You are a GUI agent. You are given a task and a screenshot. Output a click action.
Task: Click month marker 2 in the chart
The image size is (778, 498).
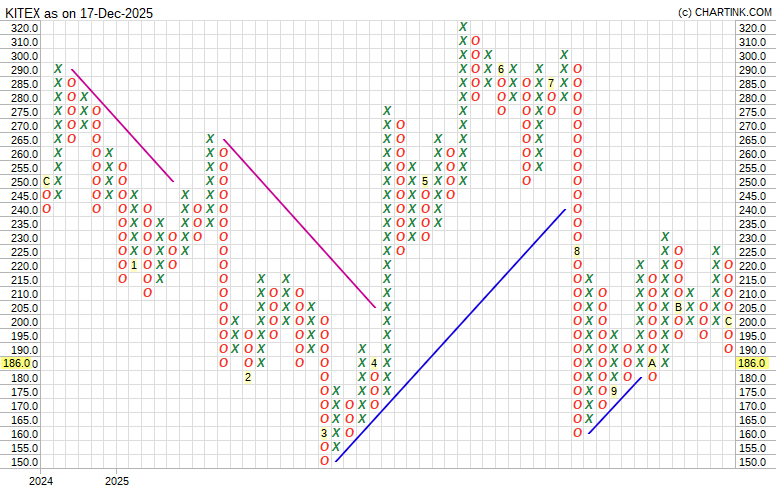(x=248, y=377)
